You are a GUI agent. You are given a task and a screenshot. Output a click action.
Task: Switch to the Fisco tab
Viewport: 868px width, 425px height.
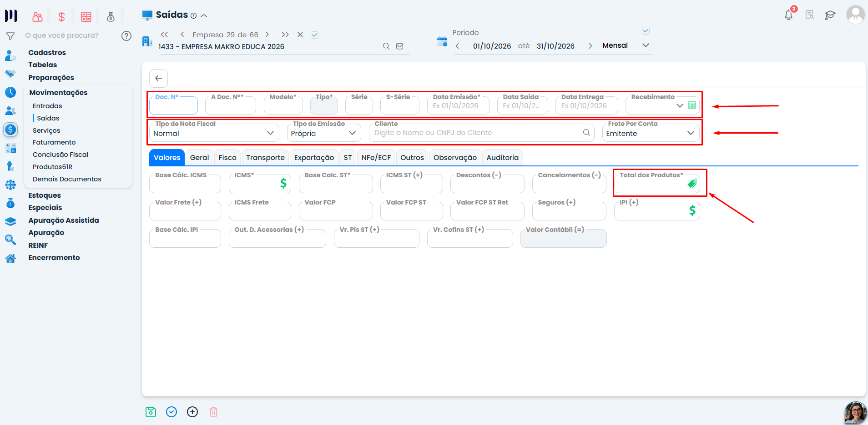click(227, 157)
